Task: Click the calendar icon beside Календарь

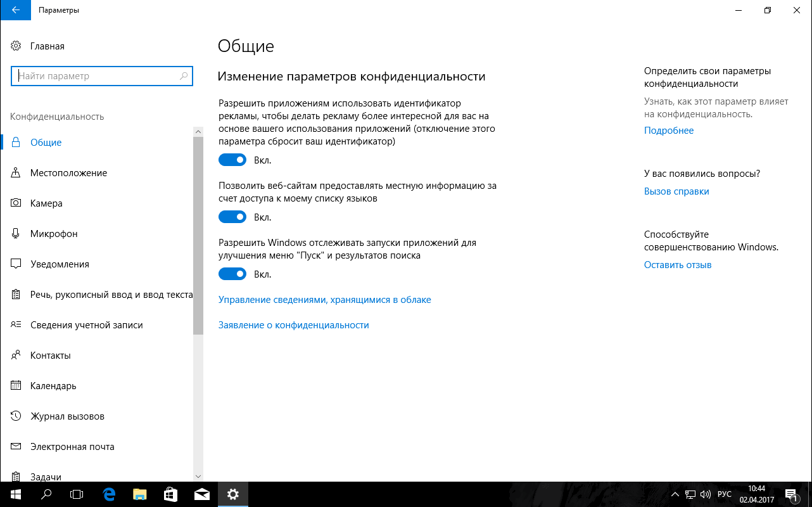Action: coord(16,386)
